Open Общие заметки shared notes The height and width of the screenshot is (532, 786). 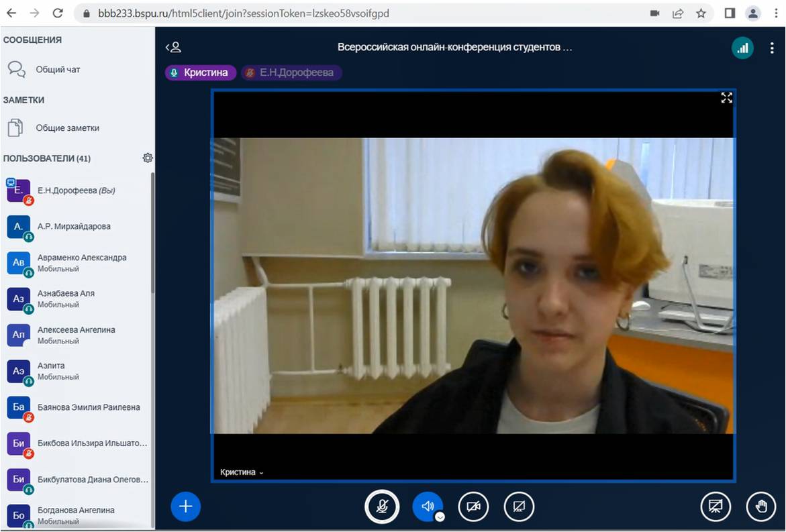67,128
